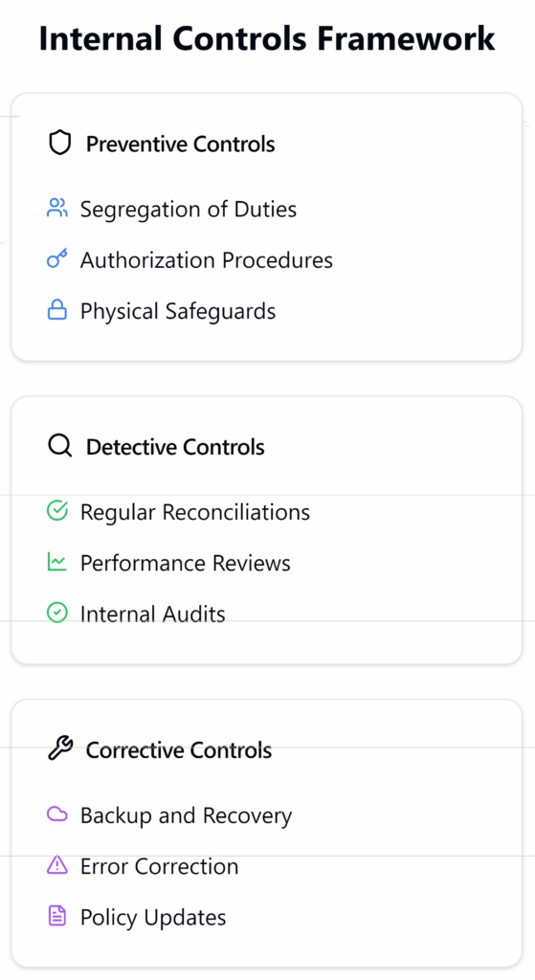Click the Preventive Controls heading
The image size is (535, 980).
181,144
